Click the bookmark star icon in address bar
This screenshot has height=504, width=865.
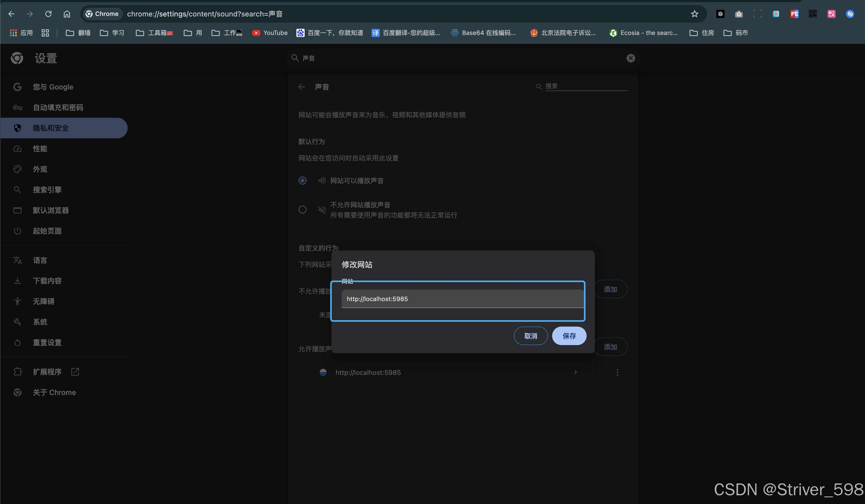(x=694, y=14)
